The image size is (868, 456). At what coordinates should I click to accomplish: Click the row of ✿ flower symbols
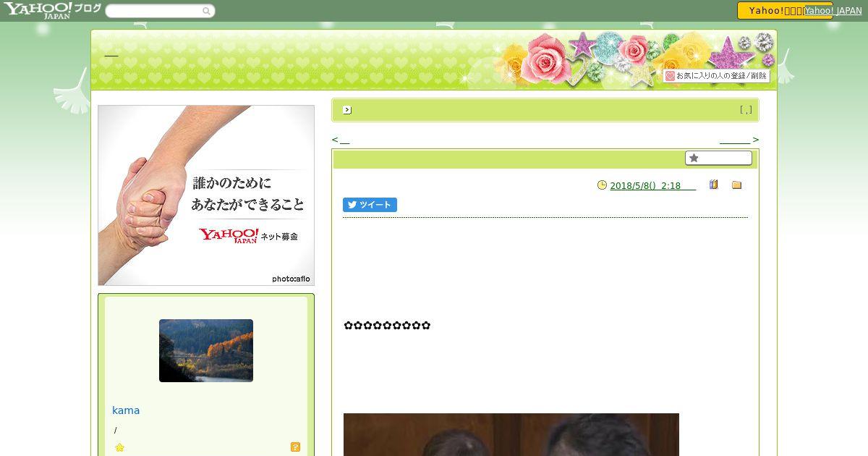tap(387, 326)
